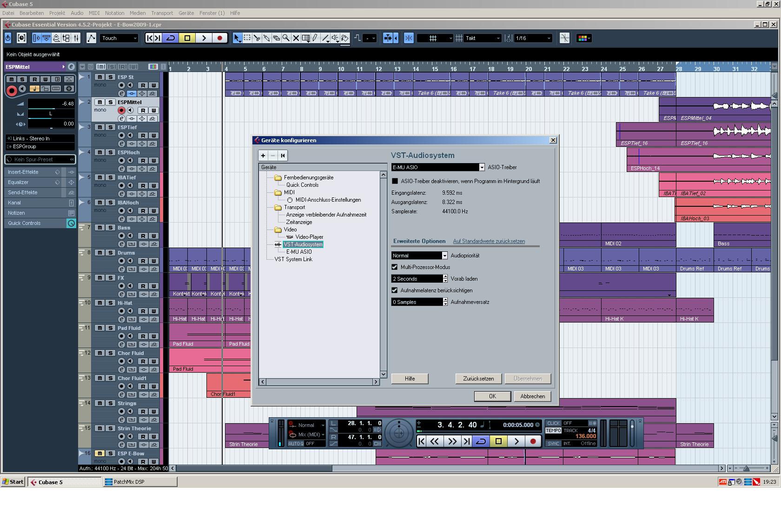Open the Touch automation mode dropdown
Screen dimensions: 781x532
pyautogui.click(x=119, y=38)
